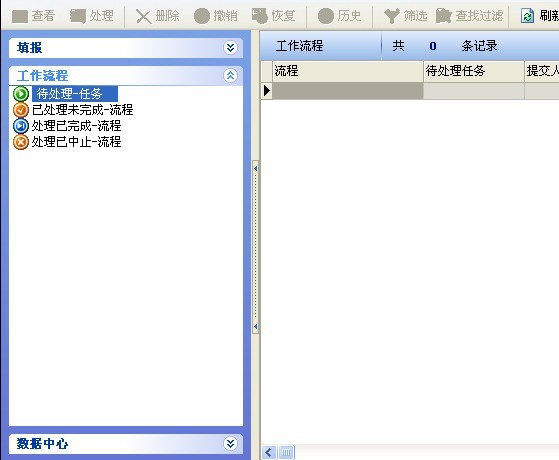The width and height of the screenshot is (559, 460).
Task: Select 处理已中止-流程 item
Action: coord(76,142)
